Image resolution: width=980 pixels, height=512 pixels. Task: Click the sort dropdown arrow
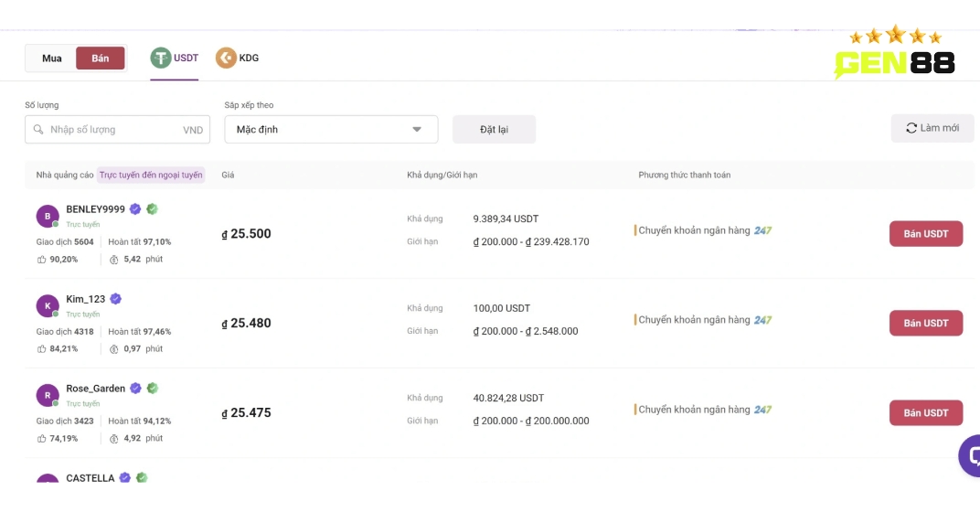click(x=417, y=130)
